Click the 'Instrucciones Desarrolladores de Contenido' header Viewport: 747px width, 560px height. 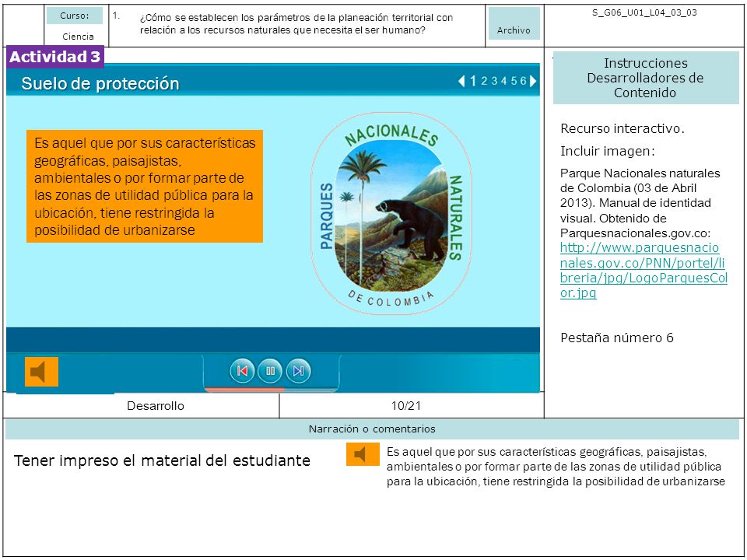pos(646,78)
